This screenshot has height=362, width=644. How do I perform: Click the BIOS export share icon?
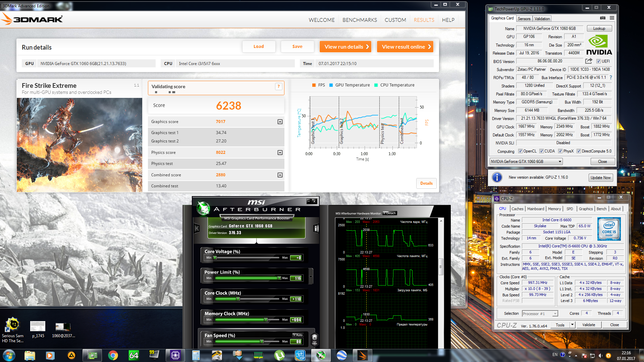pyautogui.click(x=589, y=61)
